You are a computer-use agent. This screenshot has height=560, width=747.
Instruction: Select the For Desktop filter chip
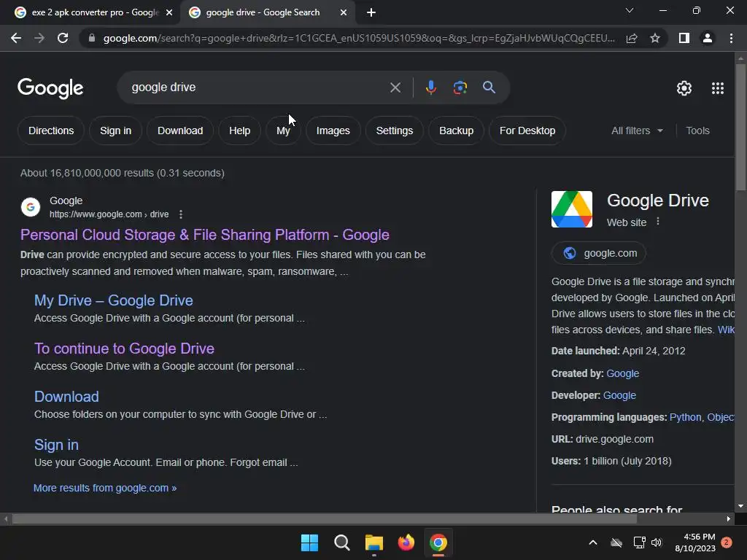[527, 131]
